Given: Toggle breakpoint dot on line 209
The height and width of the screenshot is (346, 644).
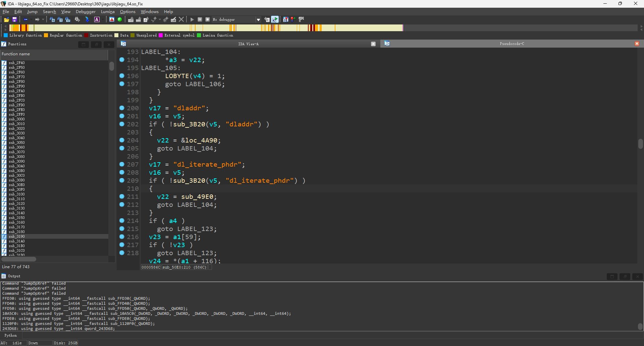Looking at the screenshot, I should click(122, 180).
